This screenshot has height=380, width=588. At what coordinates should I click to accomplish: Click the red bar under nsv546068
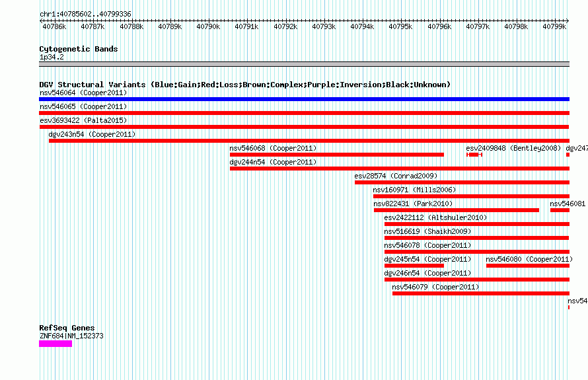tap(337, 155)
